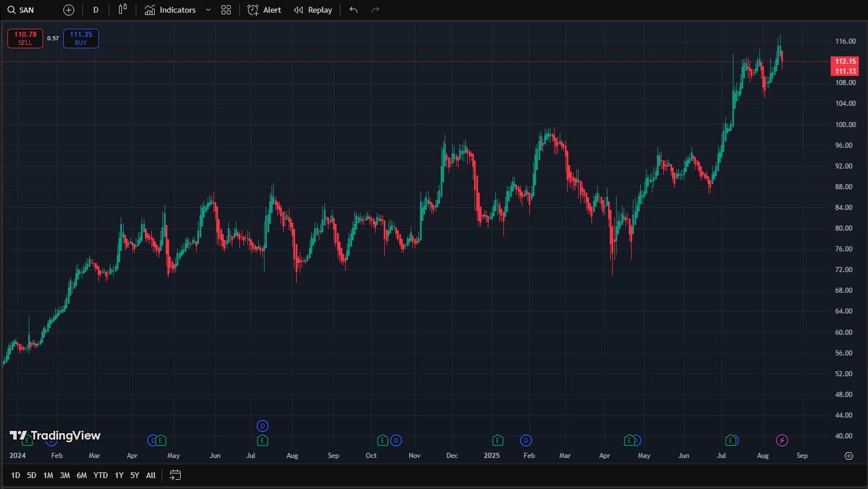Screen dimensions: 868x489
Task: Click the July 2025 earnings marker
Action: coord(731,441)
